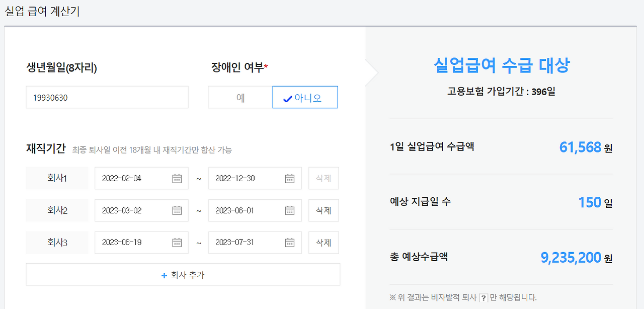Open the calendar picker for 회사2 start date
Viewport: 644px width, 309px height.
tap(176, 210)
